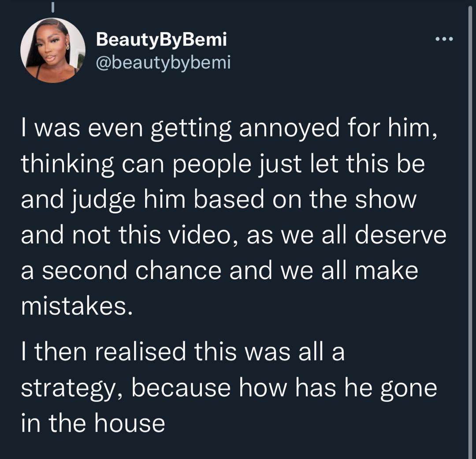The width and height of the screenshot is (476, 459).
Task: Open the tweet's three-dot more options menu
Action: click(x=443, y=40)
